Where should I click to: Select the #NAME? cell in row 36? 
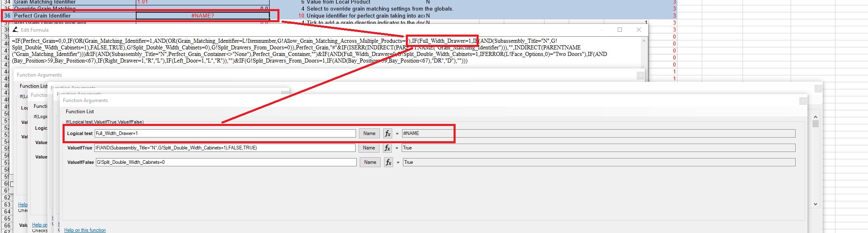(202, 16)
